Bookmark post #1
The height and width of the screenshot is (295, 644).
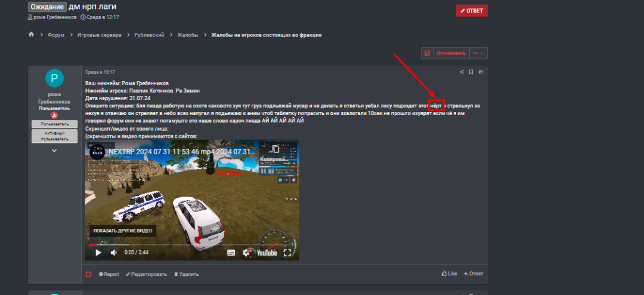pos(471,72)
